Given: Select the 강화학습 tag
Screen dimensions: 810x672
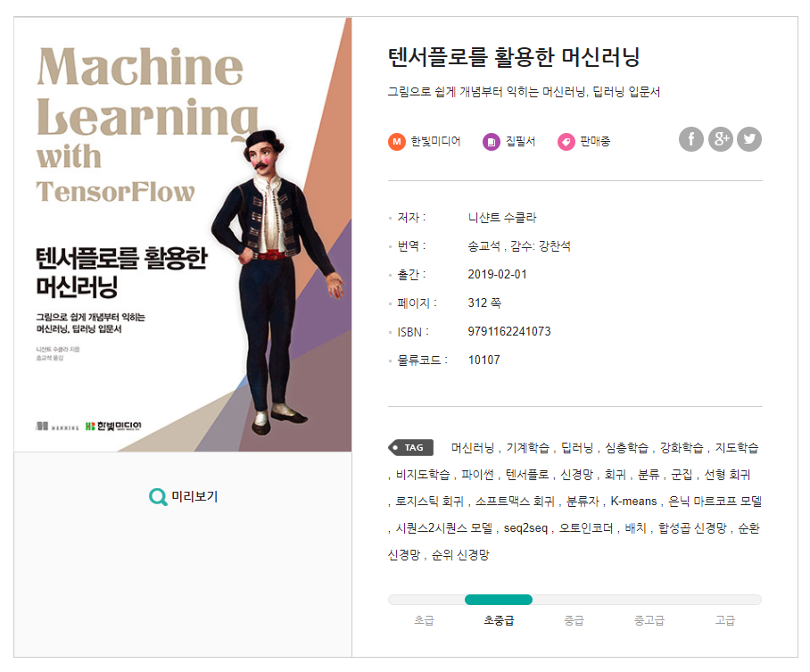Looking at the screenshot, I should [682, 448].
